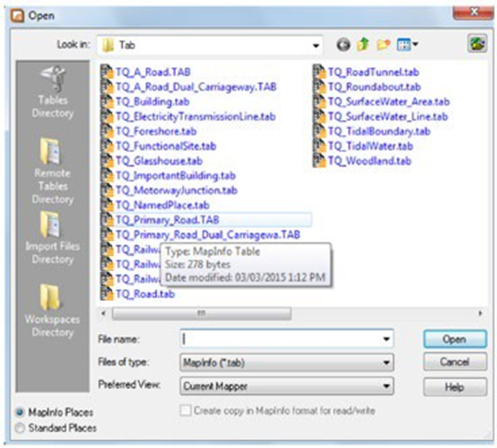Select TQ_Primary_Road_Dual_Carriagewa.TAB file
This screenshot has height=448, width=497.
point(208,235)
